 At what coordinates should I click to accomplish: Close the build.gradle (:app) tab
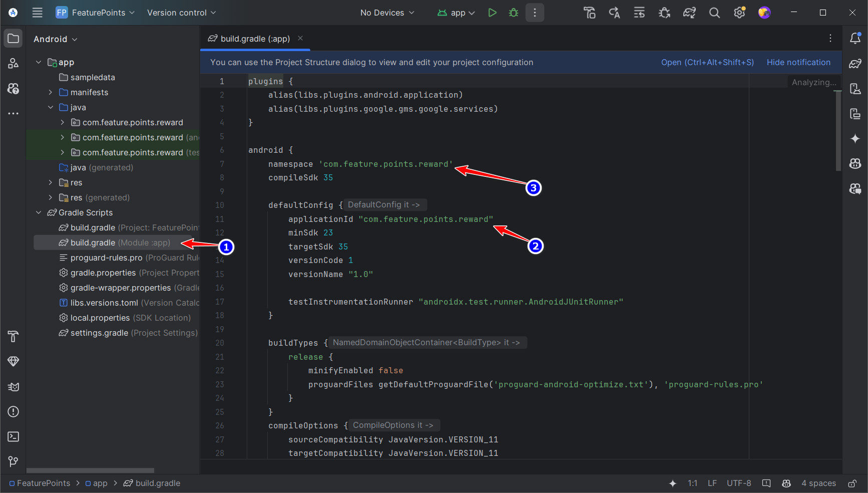(300, 39)
